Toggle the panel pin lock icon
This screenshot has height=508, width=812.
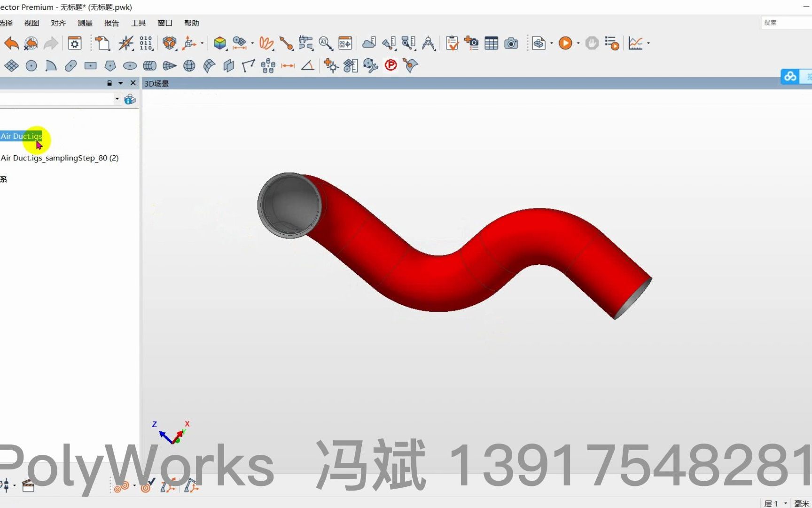pyautogui.click(x=109, y=83)
